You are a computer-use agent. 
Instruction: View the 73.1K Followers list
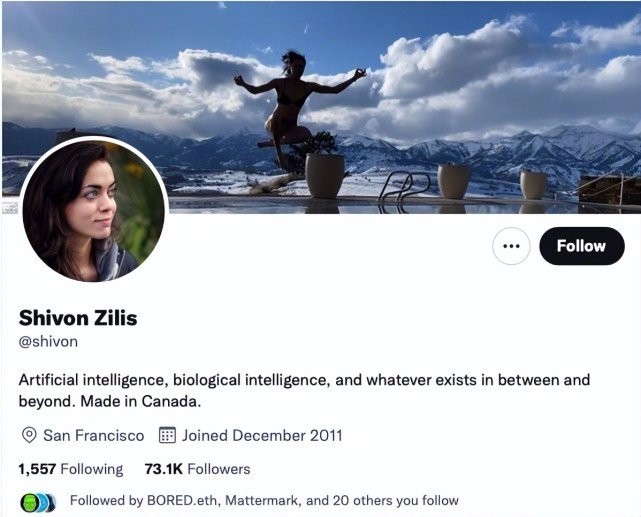click(x=197, y=469)
